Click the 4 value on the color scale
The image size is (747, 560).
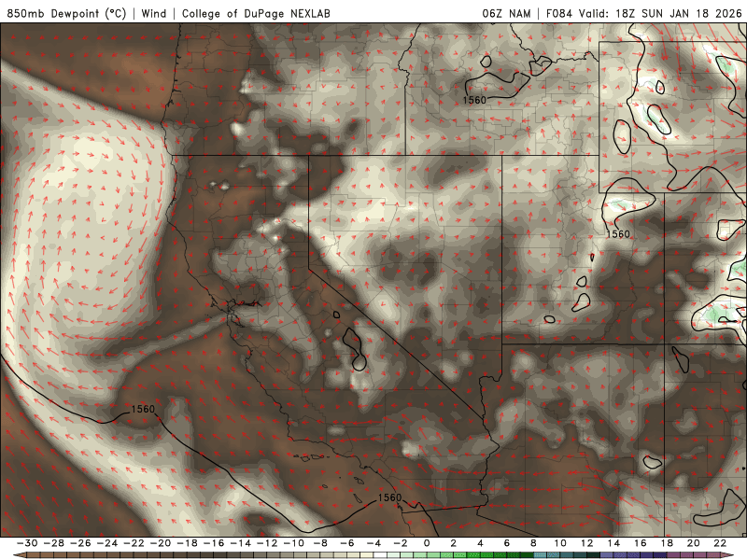point(480,543)
